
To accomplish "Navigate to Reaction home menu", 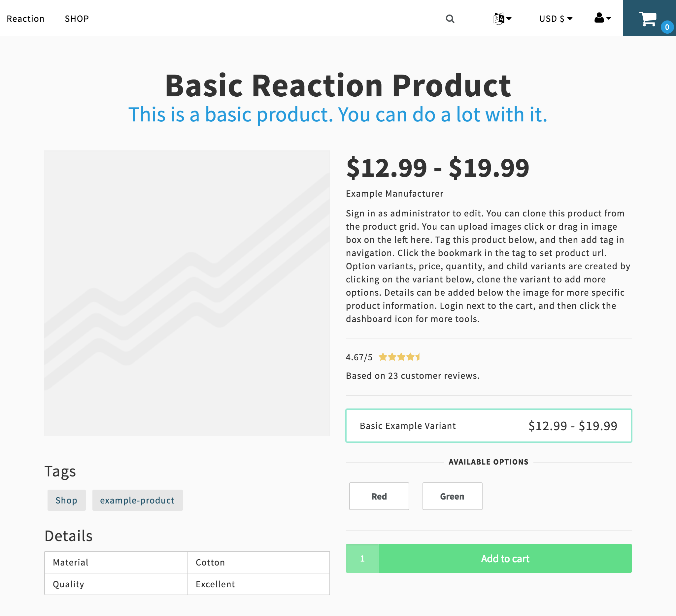I will (x=25, y=18).
